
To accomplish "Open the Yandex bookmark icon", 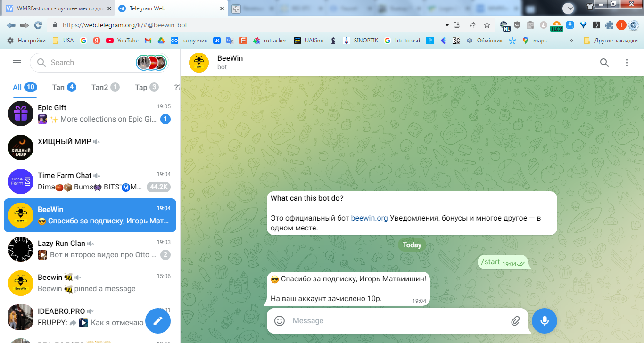I will (96, 41).
